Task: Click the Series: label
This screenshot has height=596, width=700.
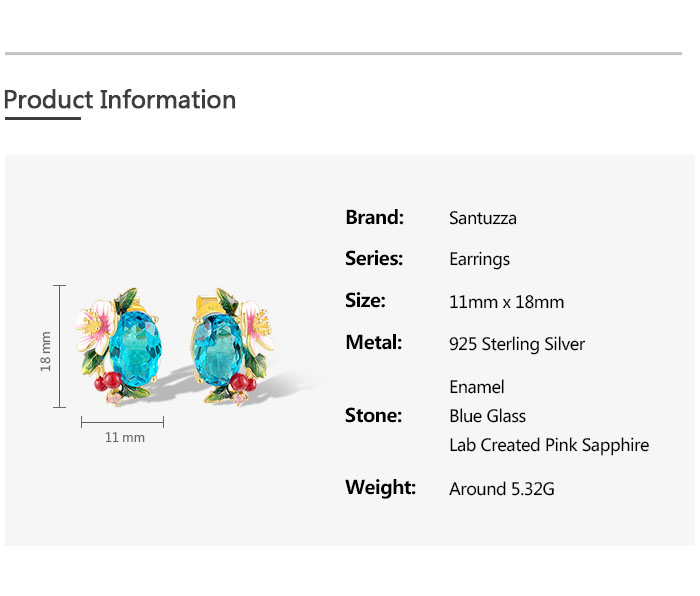Action: tap(374, 258)
